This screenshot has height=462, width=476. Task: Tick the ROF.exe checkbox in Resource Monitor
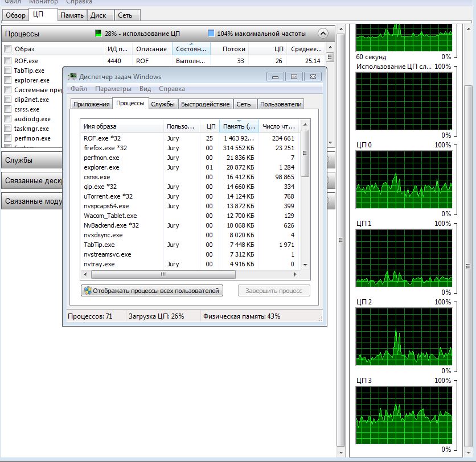point(8,61)
